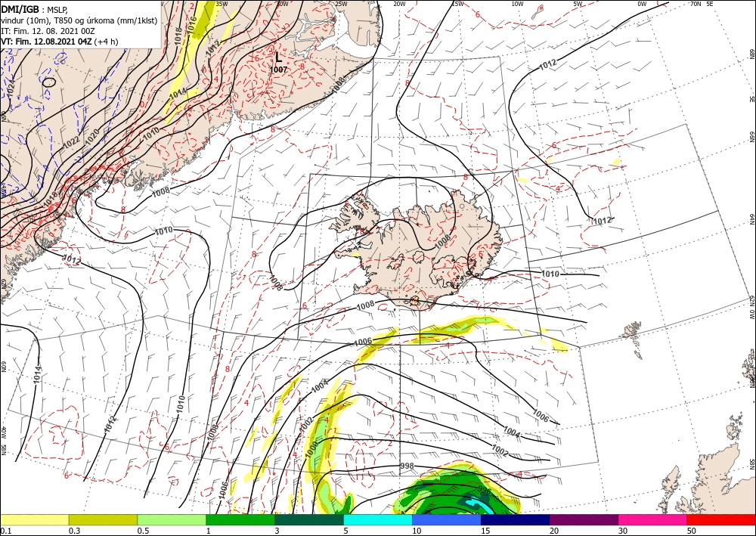Screen dimensions: 756x536
Task: Select the pink 30–50 legend band
Action: pos(653,519)
